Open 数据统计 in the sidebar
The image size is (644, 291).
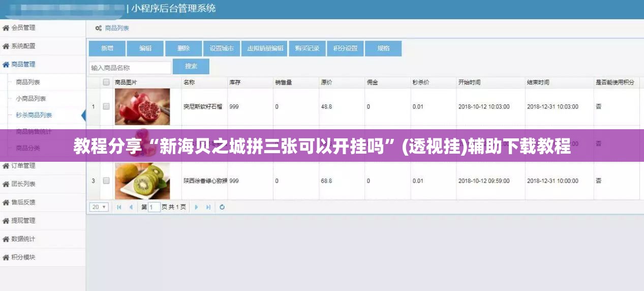click(x=23, y=239)
